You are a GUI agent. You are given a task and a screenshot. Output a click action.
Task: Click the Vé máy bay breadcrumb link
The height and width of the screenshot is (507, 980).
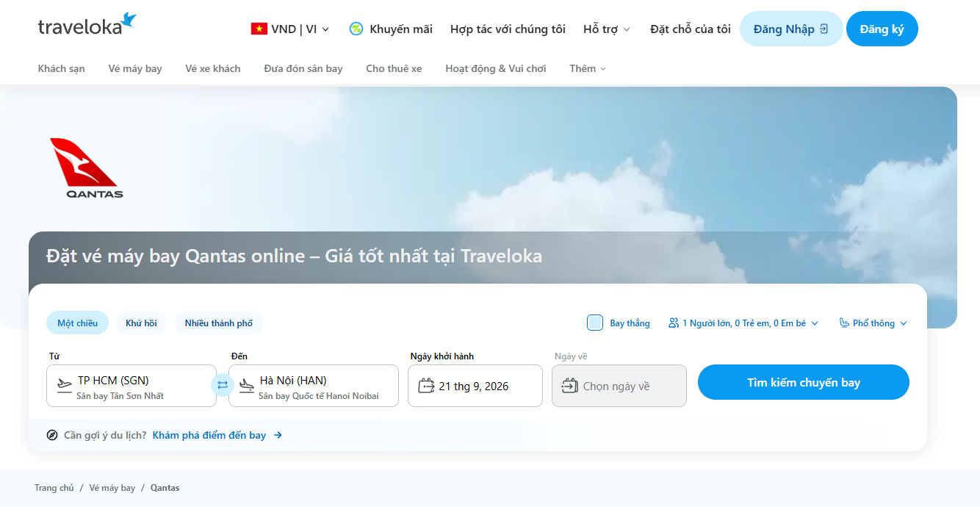tap(112, 488)
